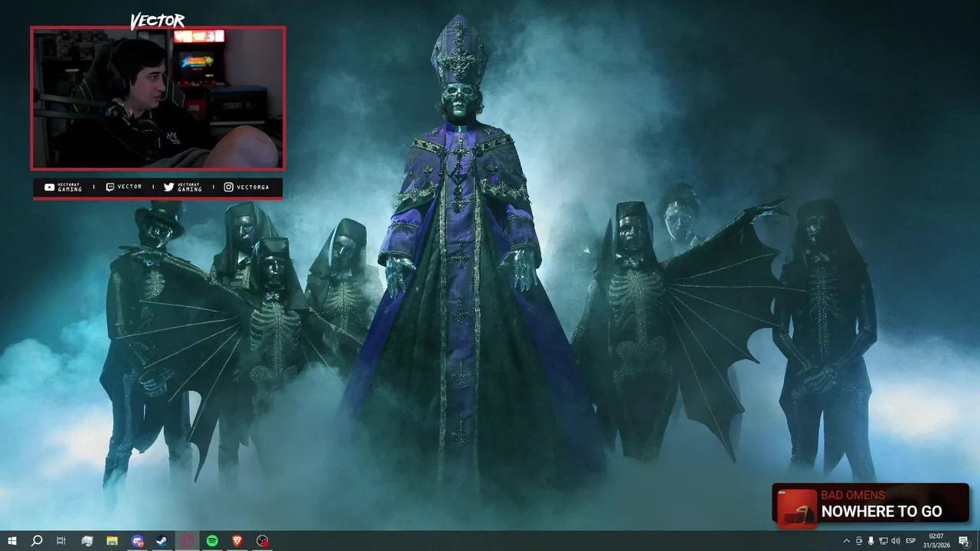Click the NOWHERE TO GO song title
Screen dimensions: 980x551
click(881, 511)
